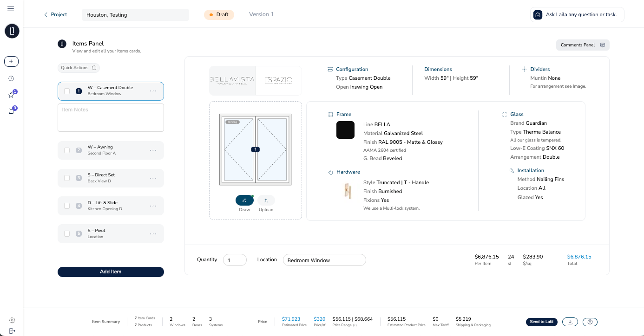
Task: Click the Draw tool button
Action: pyautogui.click(x=244, y=200)
